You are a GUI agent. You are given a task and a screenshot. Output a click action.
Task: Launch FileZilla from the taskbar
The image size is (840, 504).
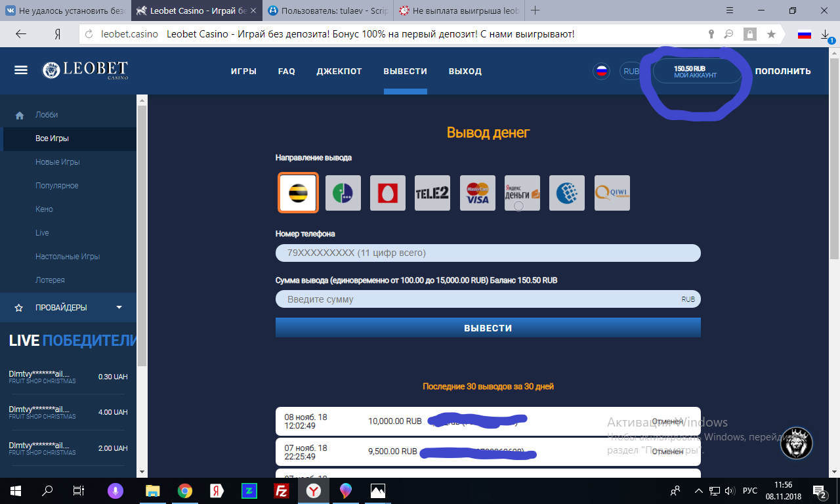[x=282, y=490]
